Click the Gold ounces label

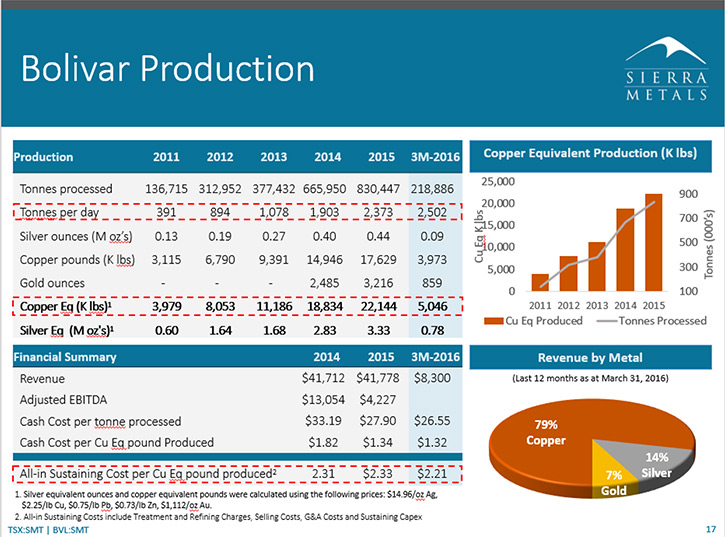(52, 283)
